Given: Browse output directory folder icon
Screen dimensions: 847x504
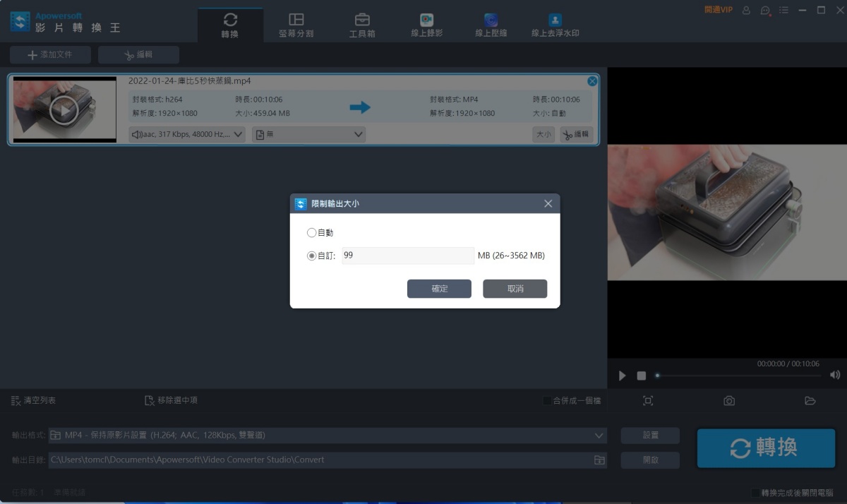Looking at the screenshot, I should 599,460.
